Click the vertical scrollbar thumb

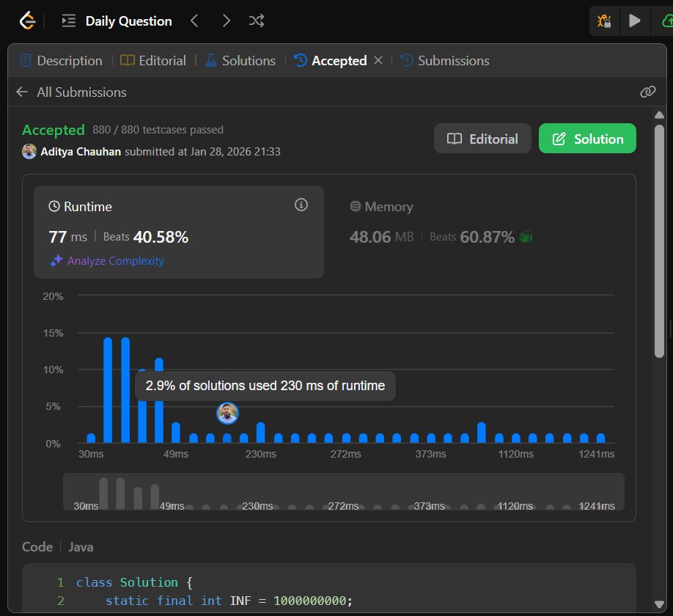pos(659,241)
